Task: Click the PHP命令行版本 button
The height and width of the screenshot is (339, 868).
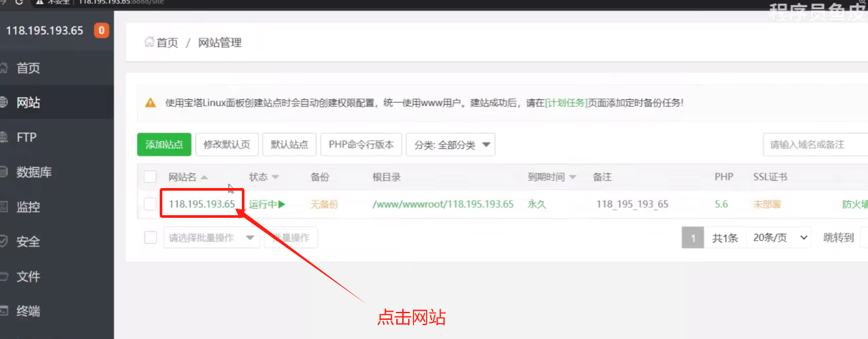Action: (x=361, y=144)
